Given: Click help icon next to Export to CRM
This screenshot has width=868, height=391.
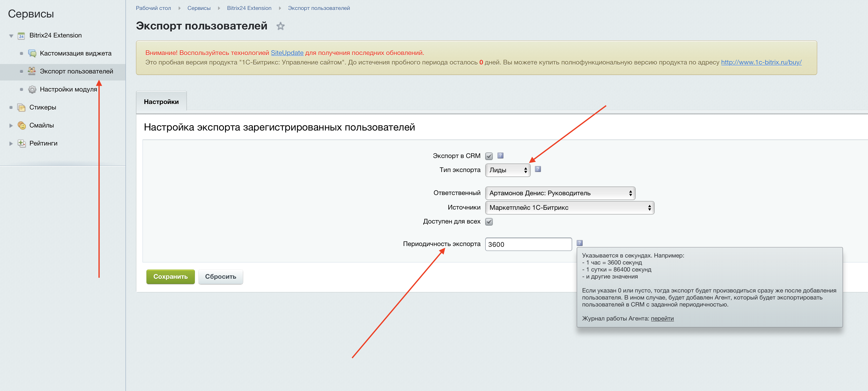Looking at the screenshot, I should pos(500,155).
